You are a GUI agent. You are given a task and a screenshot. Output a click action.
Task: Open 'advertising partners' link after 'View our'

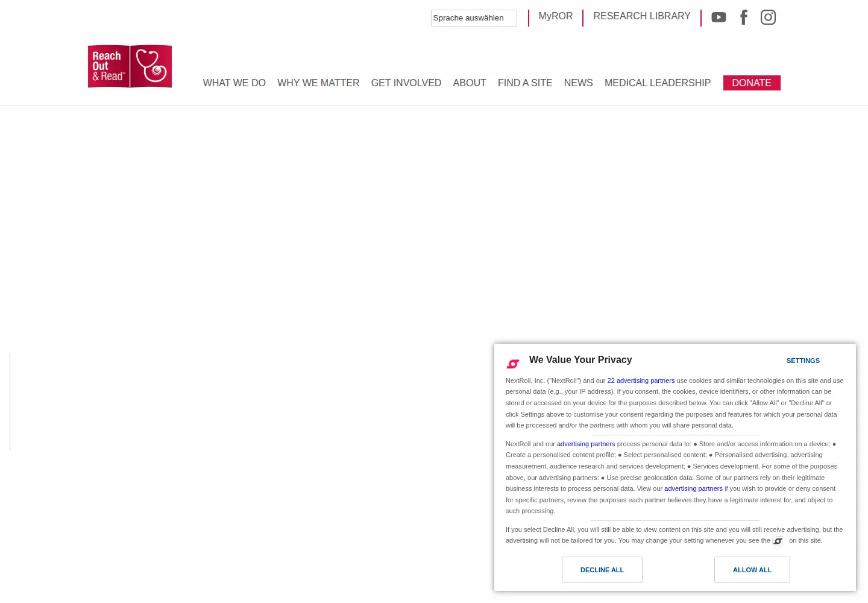693,488
